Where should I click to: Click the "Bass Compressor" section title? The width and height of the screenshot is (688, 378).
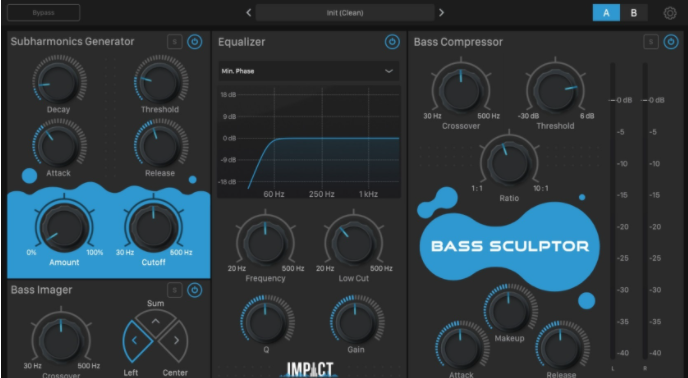click(458, 42)
